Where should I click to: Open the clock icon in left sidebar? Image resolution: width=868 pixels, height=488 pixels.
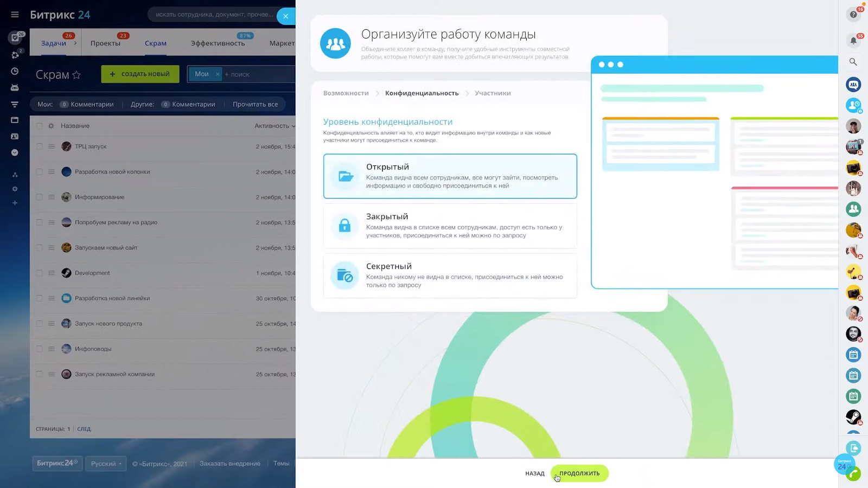(x=15, y=71)
